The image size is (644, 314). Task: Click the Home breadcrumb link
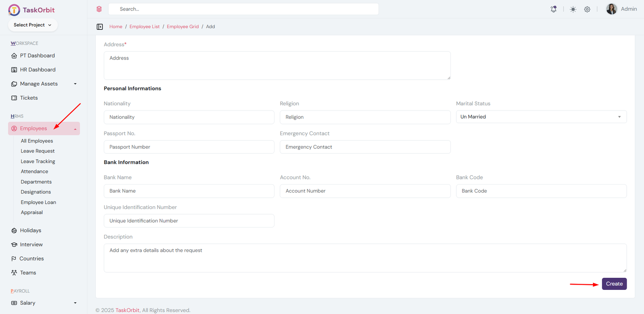116,27
